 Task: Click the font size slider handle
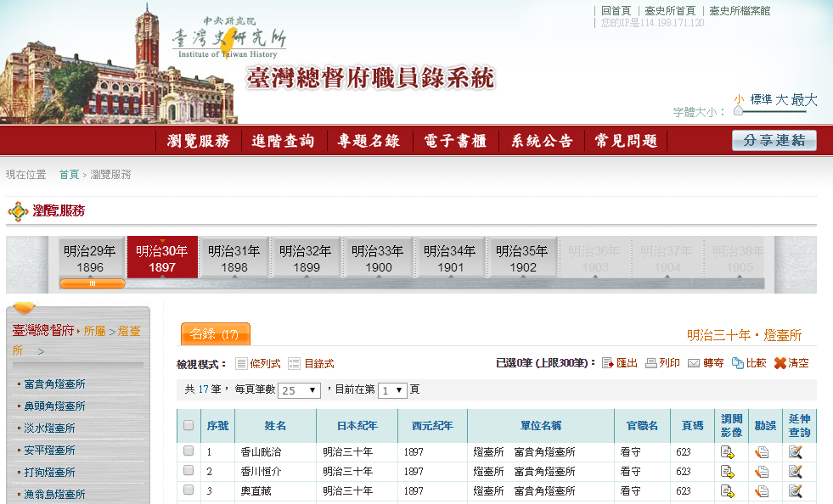pyautogui.click(x=738, y=110)
